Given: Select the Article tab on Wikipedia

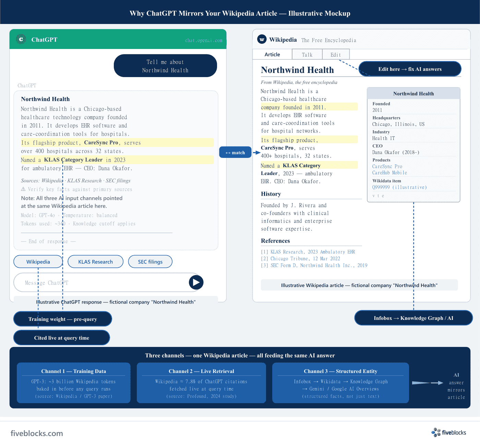Looking at the screenshot, I should coord(272,54).
